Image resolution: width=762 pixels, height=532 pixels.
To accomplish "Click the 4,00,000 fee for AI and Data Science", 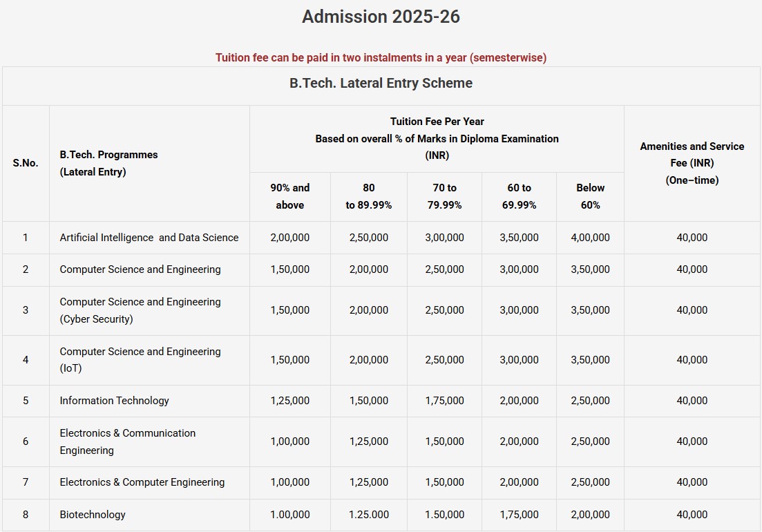I will click(590, 238).
